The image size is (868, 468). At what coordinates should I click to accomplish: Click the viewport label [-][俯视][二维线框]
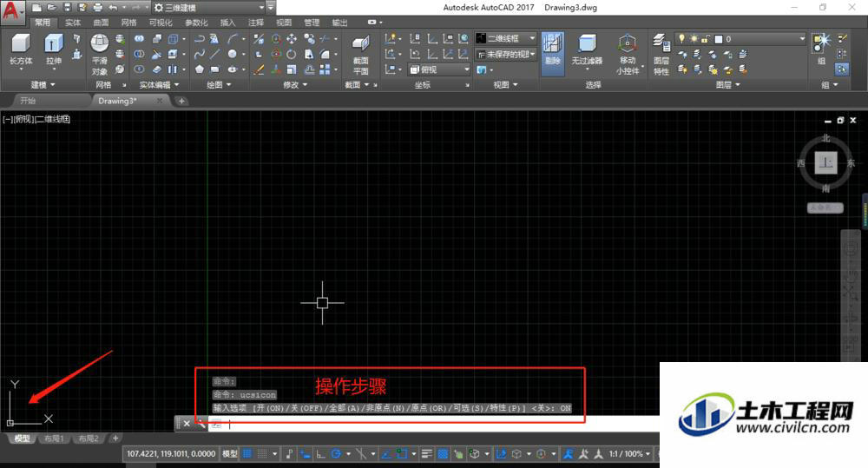pyautogui.click(x=36, y=119)
